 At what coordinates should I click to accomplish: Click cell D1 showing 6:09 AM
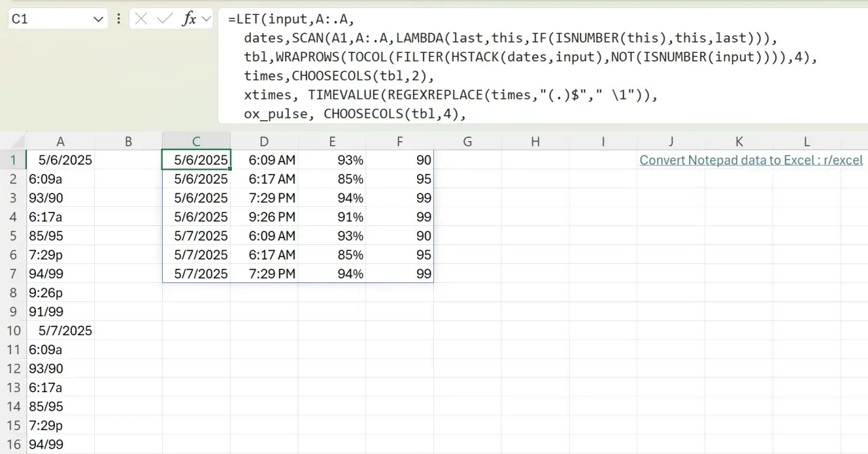tap(264, 160)
